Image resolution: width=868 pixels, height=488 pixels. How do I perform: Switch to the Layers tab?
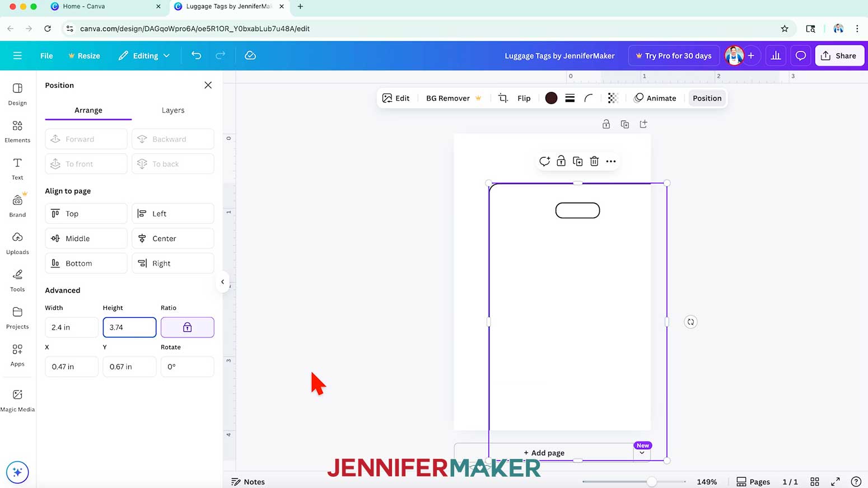click(x=173, y=110)
